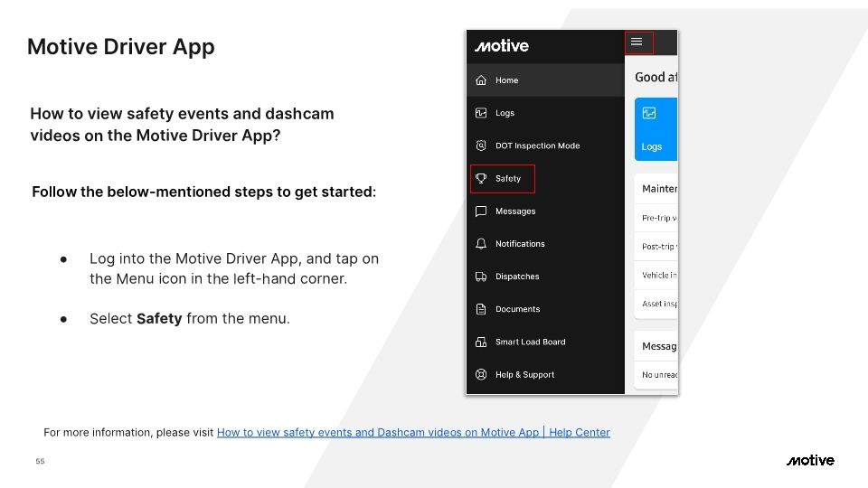
Task: Open Documents menu item
Action: coord(545,309)
